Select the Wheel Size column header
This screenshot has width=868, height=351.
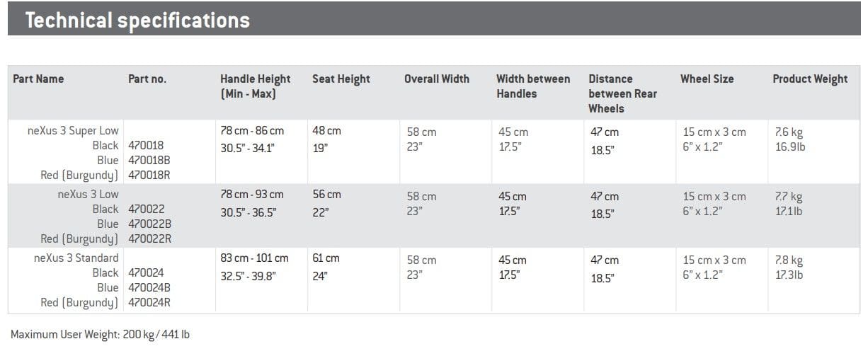pyautogui.click(x=707, y=79)
